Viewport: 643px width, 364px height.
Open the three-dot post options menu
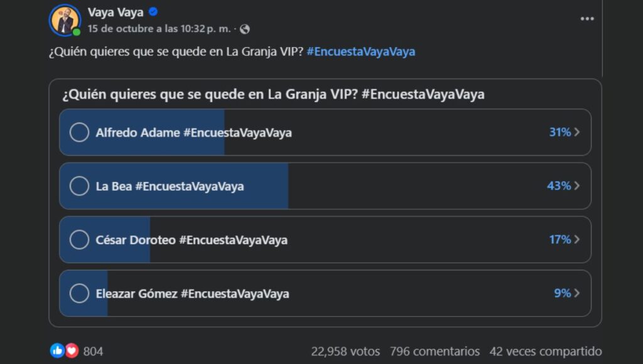click(x=587, y=19)
